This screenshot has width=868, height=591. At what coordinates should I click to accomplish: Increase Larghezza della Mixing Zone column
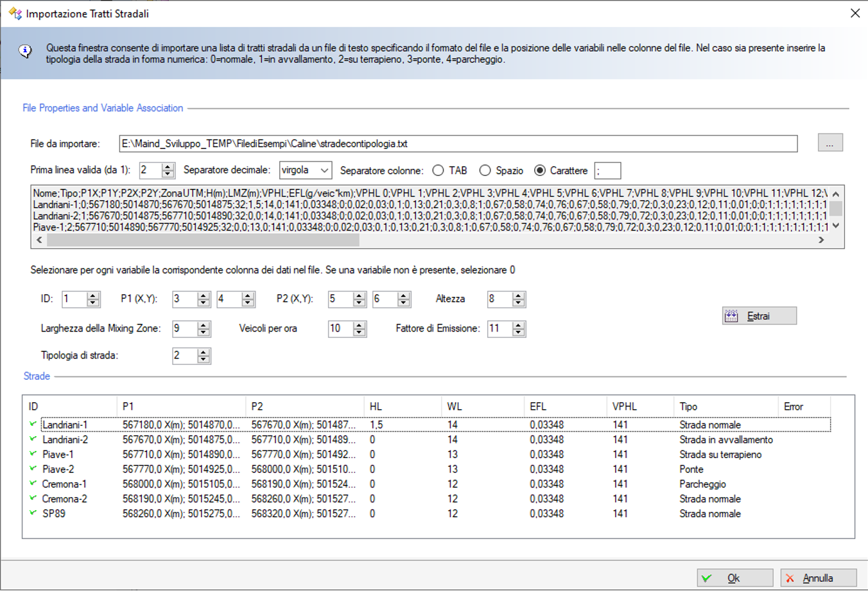point(204,325)
